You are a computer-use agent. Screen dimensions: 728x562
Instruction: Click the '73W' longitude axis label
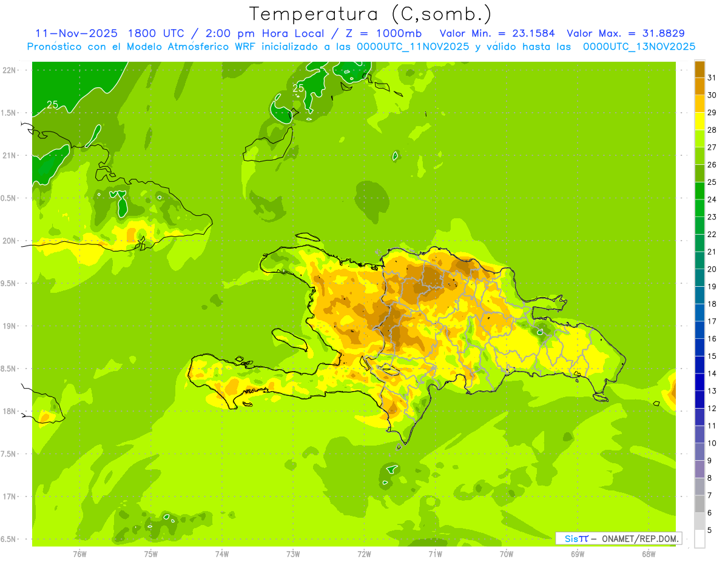coord(293,554)
